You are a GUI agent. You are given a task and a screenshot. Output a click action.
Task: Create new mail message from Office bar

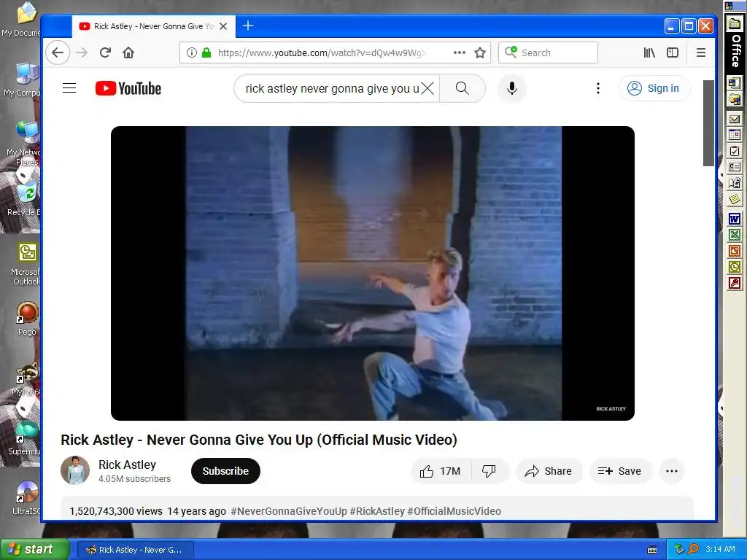[734, 119]
